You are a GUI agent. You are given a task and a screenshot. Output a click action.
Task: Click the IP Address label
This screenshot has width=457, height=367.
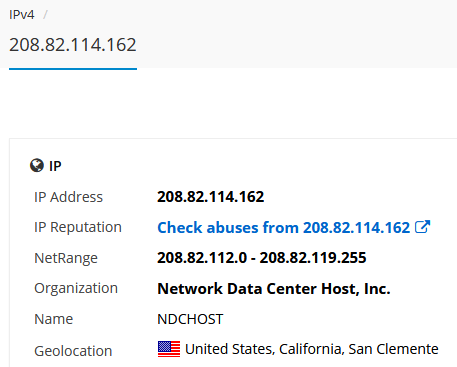(x=68, y=197)
